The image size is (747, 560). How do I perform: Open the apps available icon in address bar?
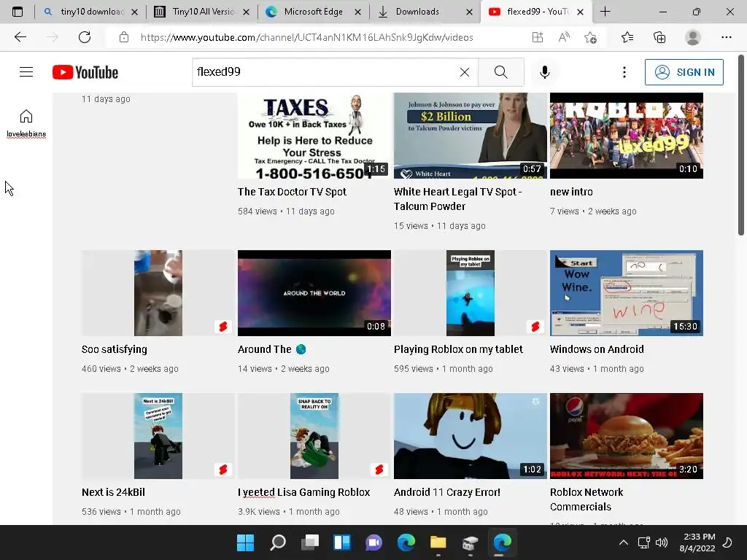tap(538, 37)
